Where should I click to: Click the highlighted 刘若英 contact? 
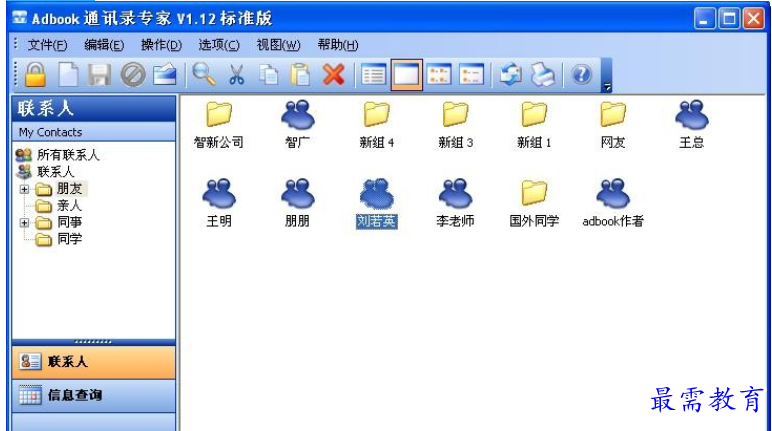point(376,203)
